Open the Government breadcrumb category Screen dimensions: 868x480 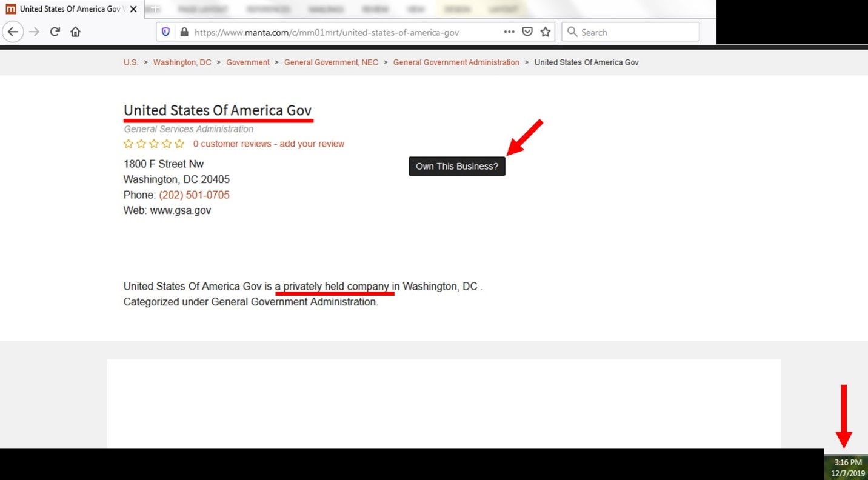tap(248, 62)
